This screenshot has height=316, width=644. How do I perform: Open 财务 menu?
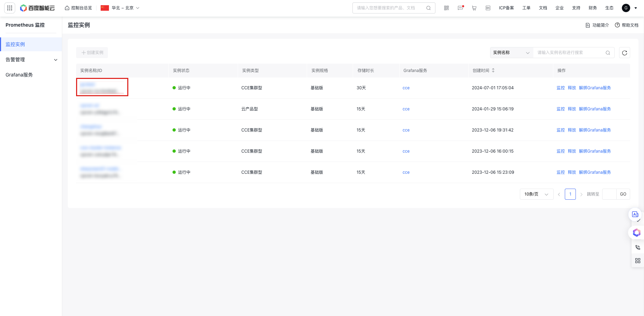[593, 8]
